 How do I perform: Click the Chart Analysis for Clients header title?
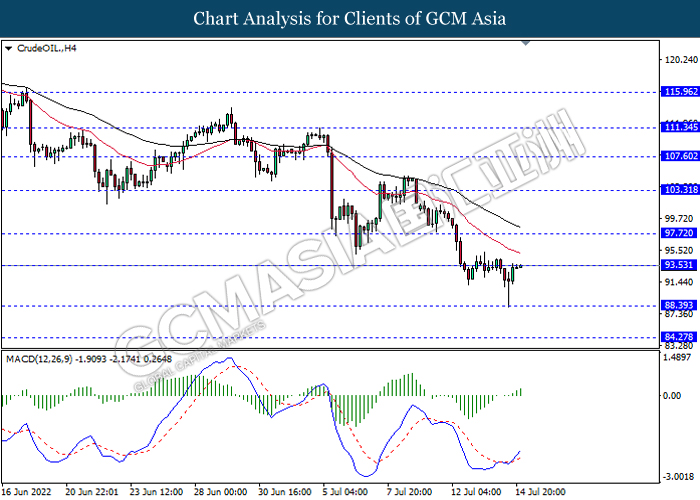(x=350, y=19)
